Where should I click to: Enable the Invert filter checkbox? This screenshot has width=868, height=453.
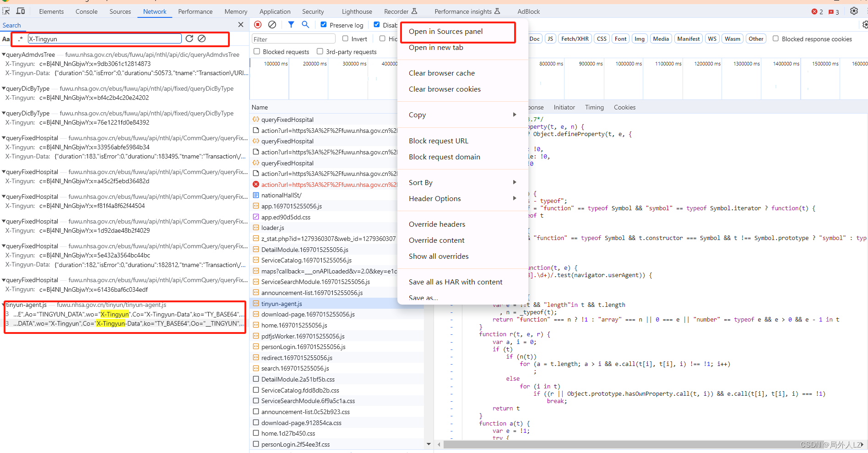tap(345, 39)
